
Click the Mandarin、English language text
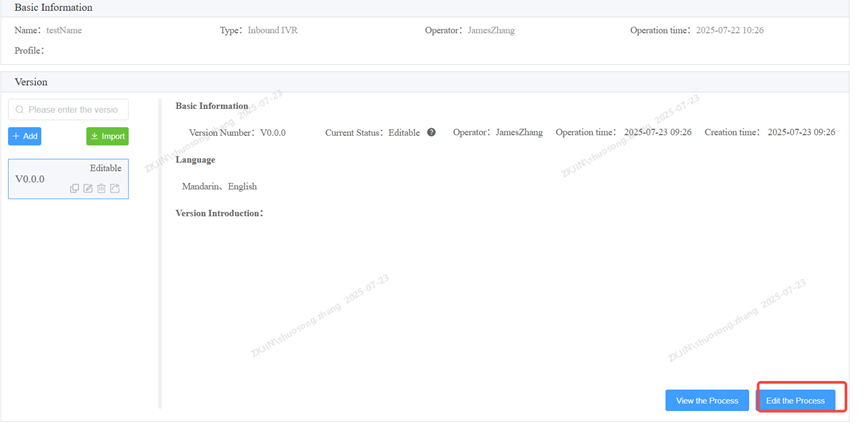[x=219, y=186]
